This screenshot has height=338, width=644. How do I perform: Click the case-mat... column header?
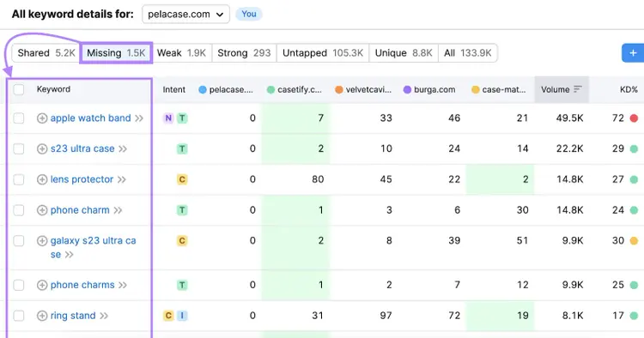(x=499, y=89)
